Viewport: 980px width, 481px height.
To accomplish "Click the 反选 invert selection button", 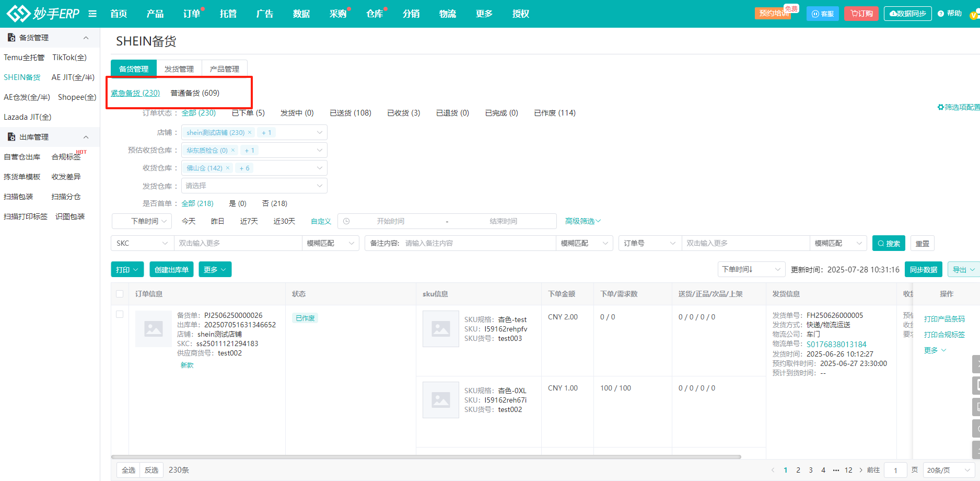I will pos(151,470).
